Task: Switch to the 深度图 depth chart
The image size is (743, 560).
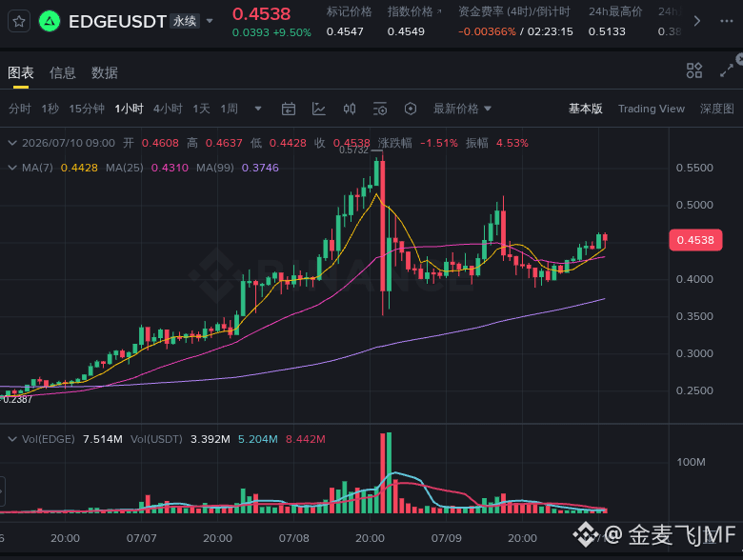Action: pos(717,109)
